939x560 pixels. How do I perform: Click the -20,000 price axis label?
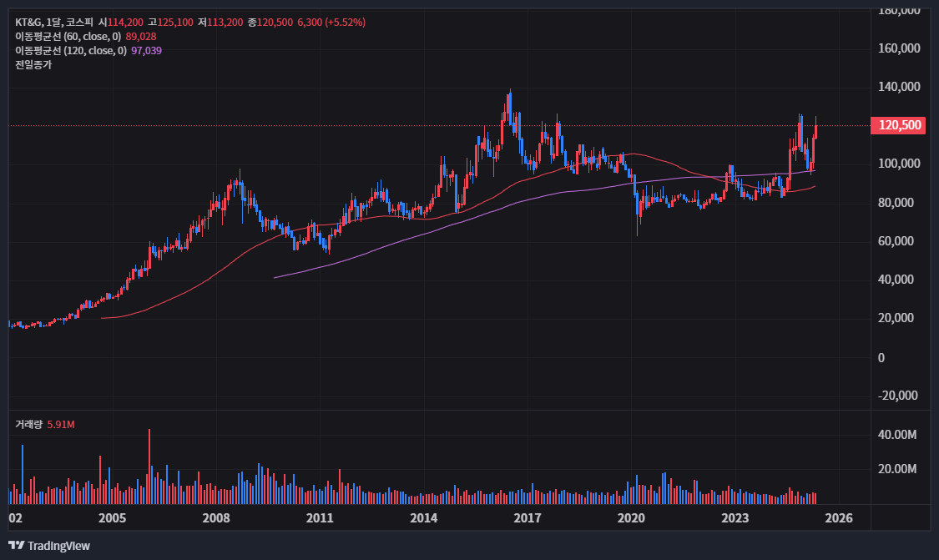click(897, 396)
